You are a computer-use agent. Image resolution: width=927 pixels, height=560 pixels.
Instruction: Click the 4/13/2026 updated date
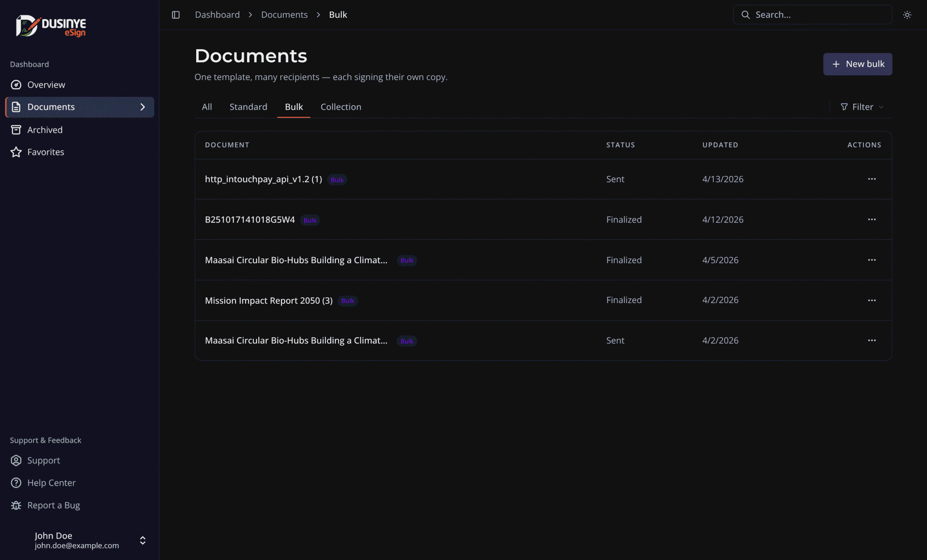(x=722, y=179)
